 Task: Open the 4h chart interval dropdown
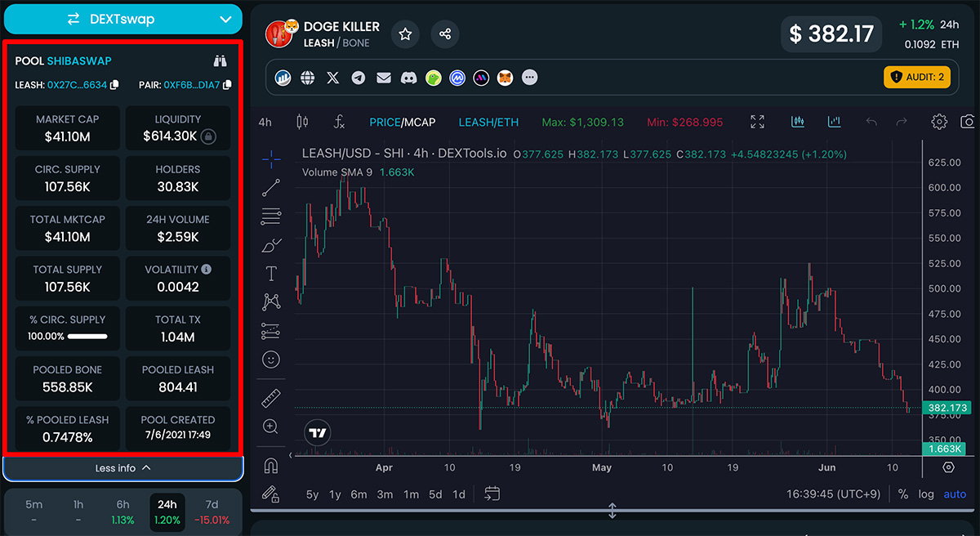(265, 123)
